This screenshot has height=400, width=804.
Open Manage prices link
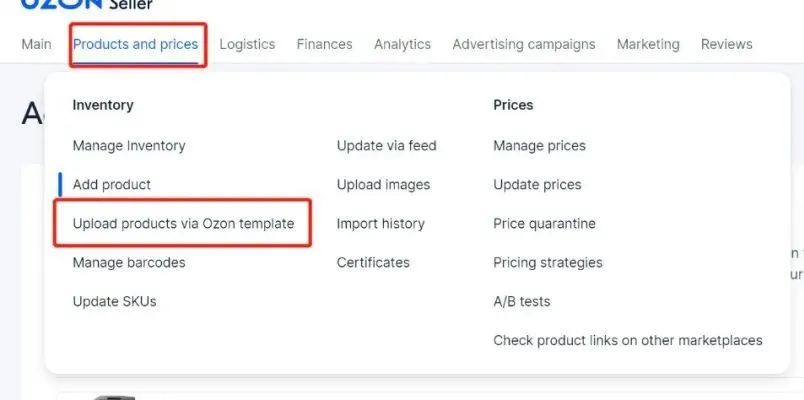[x=539, y=146]
